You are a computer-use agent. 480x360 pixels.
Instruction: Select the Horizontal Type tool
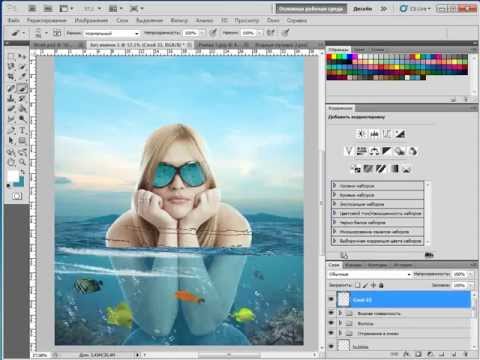pyautogui.click(x=22, y=130)
